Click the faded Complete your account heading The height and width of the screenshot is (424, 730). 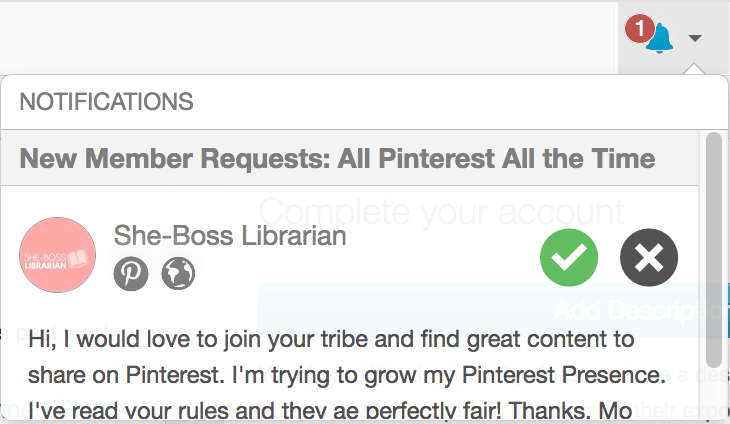440,211
